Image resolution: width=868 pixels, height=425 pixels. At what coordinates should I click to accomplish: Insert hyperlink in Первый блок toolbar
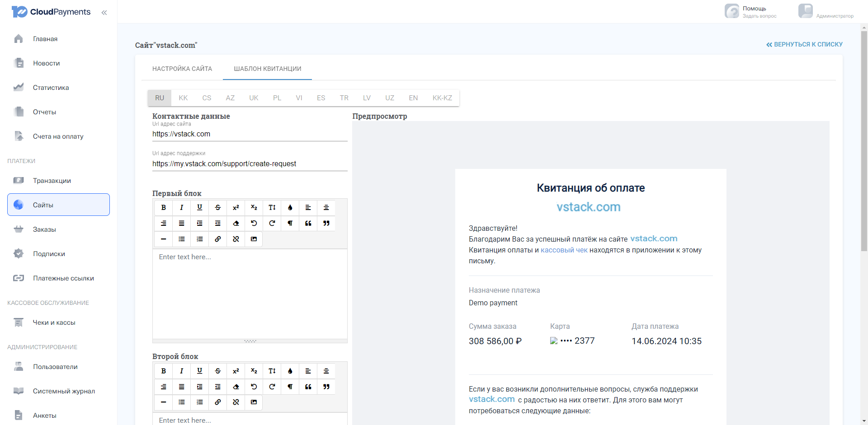pyautogui.click(x=218, y=239)
